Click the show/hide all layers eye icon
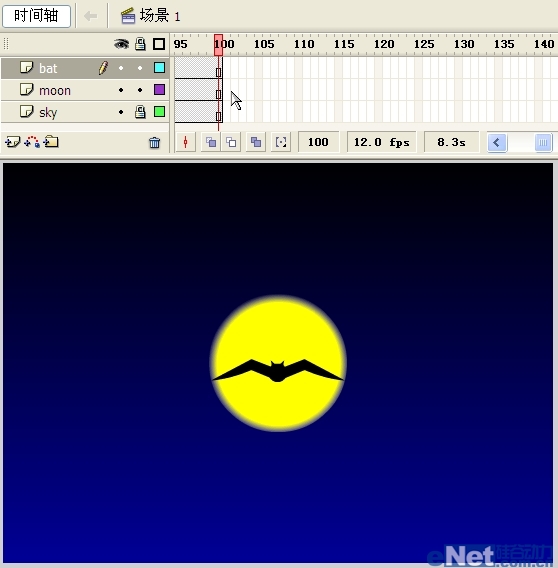Viewport: 558px width, 568px height. [x=121, y=44]
